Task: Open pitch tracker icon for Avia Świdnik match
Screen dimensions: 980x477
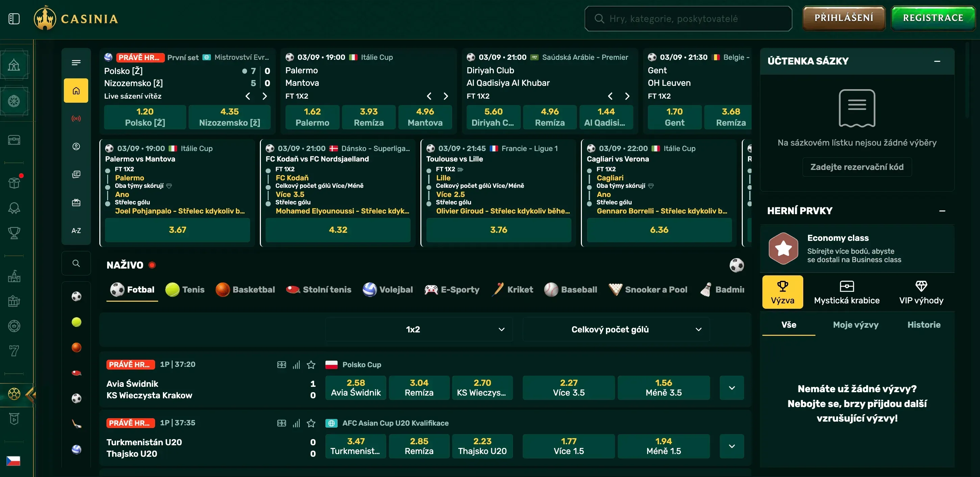Action: click(x=281, y=365)
